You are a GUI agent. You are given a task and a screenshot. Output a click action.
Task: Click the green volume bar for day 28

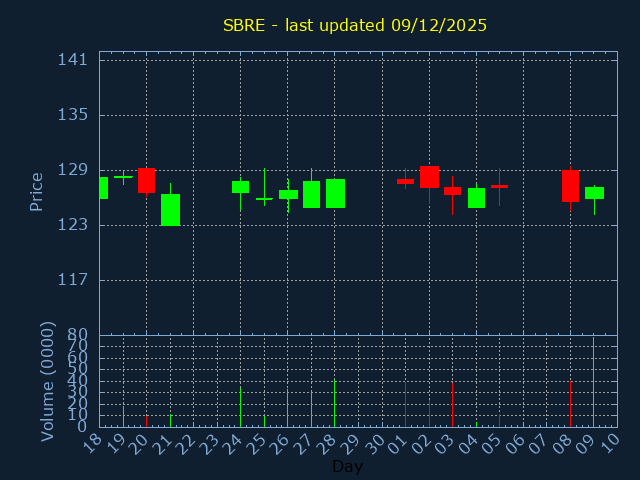pos(335,404)
